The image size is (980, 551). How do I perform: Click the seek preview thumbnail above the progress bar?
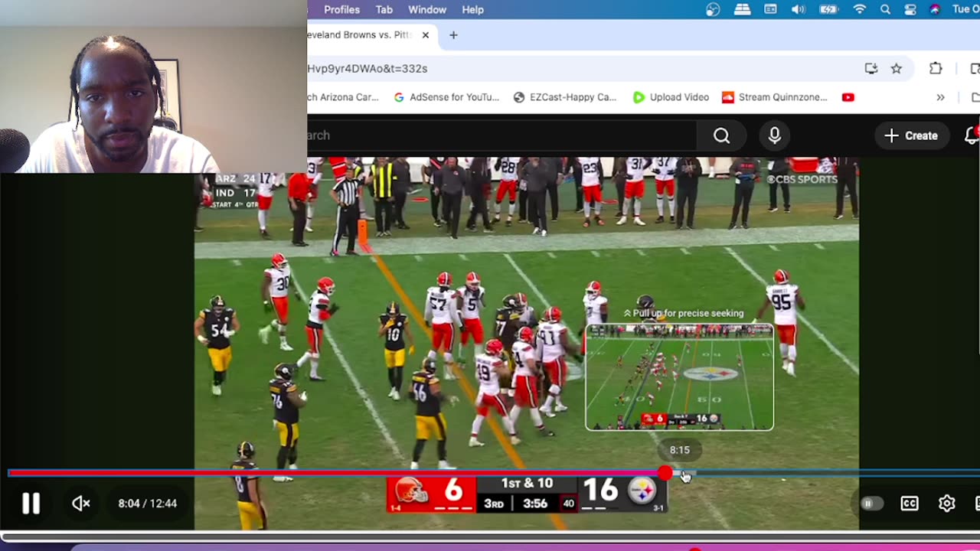coord(680,377)
